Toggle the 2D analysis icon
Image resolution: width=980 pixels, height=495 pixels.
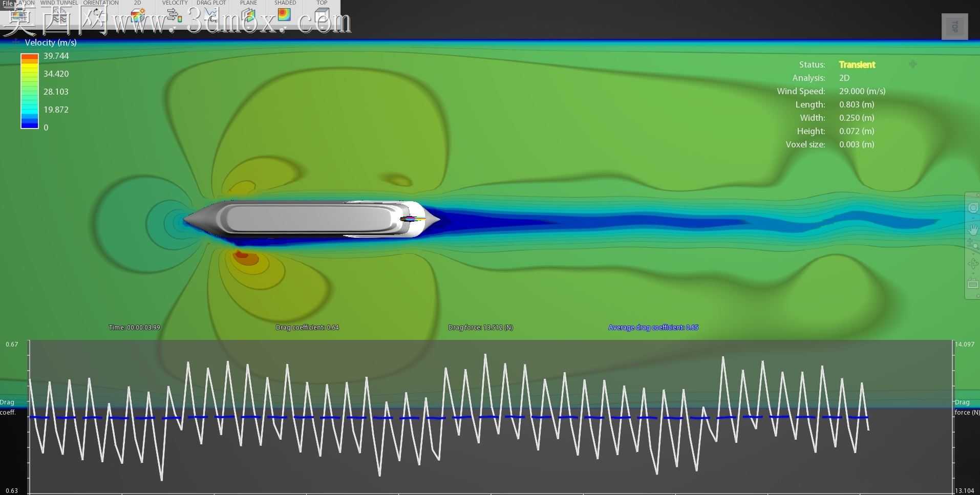click(x=137, y=16)
